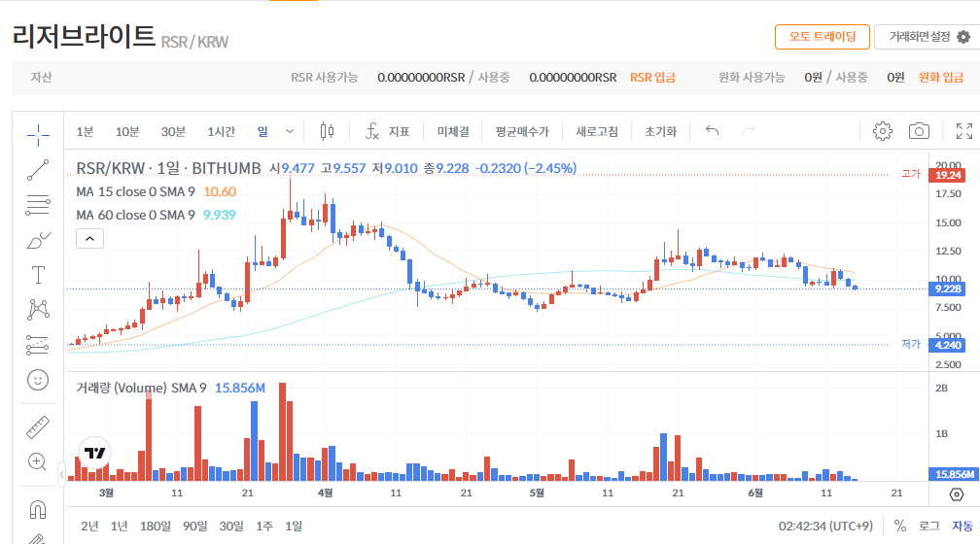Open the forecast and measurement tool
This screenshot has width=980, height=544.
38,345
